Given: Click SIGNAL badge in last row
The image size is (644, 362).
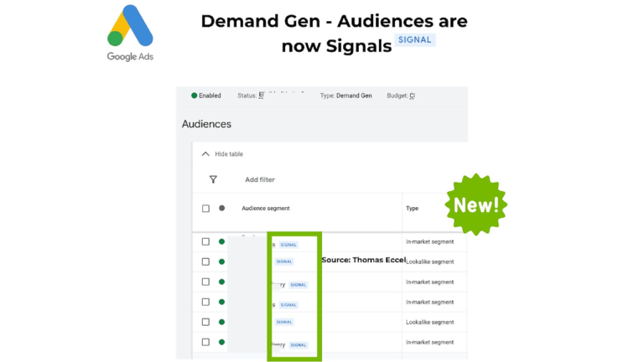Looking at the screenshot, I should click(x=299, y=345).
